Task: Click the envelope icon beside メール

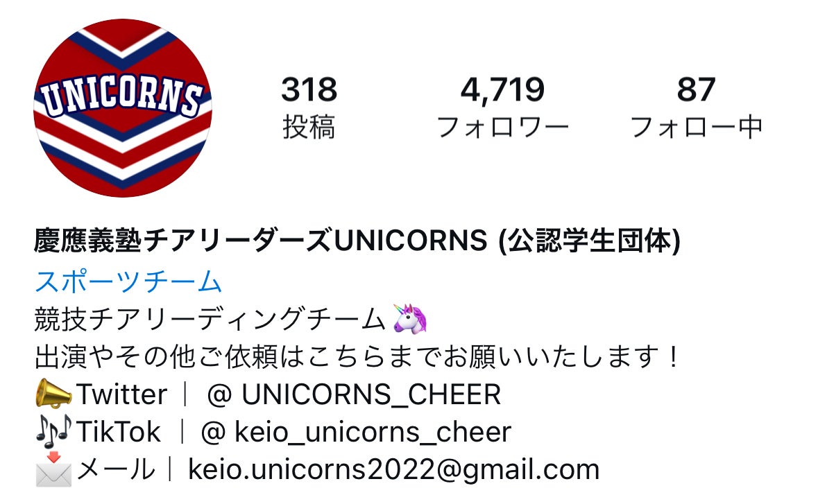Action: [53, 469]
